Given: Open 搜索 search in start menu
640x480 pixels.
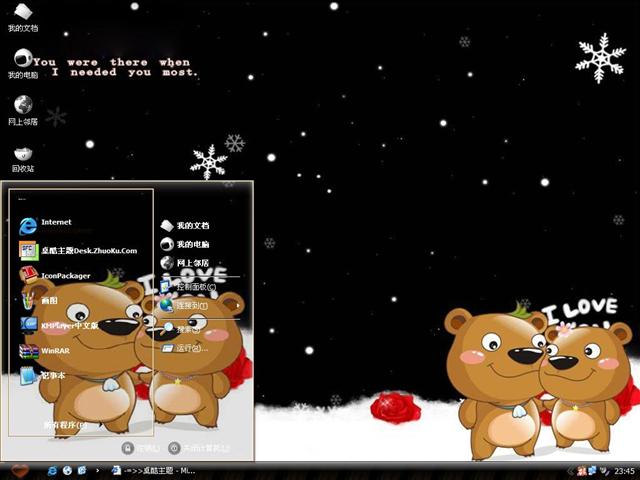Looking at the screenshot, I should [x=181, y=328].
